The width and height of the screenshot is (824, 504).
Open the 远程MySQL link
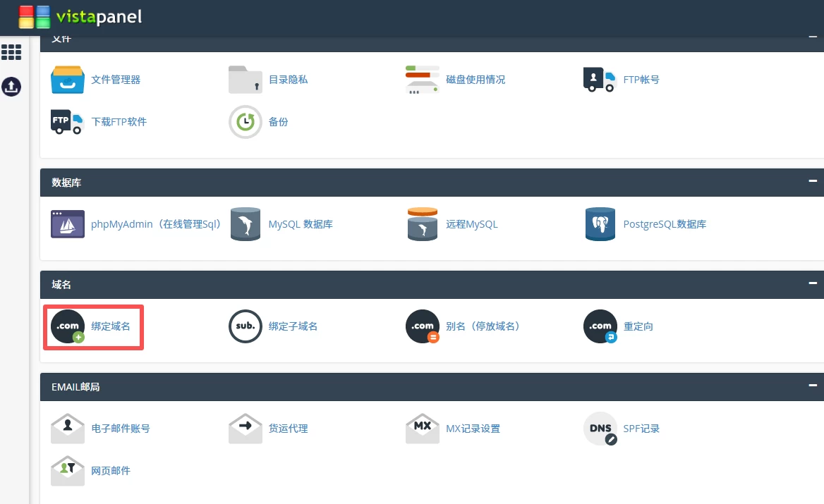pyautogui.click(x=471, y=224)
